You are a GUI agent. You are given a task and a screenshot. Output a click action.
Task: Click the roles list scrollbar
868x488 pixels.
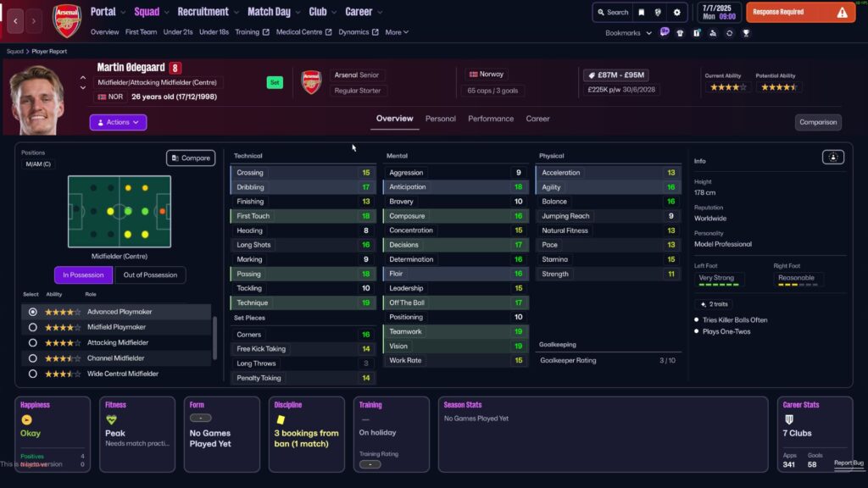214,338
